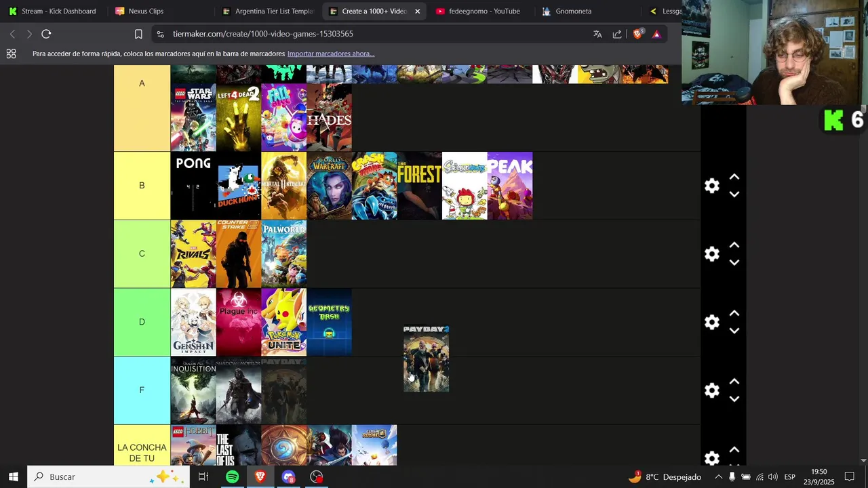This screenshot has width=868, height=488.
Task: Select Genshin Impact thumbnail
Action: [x=193, y=323]
